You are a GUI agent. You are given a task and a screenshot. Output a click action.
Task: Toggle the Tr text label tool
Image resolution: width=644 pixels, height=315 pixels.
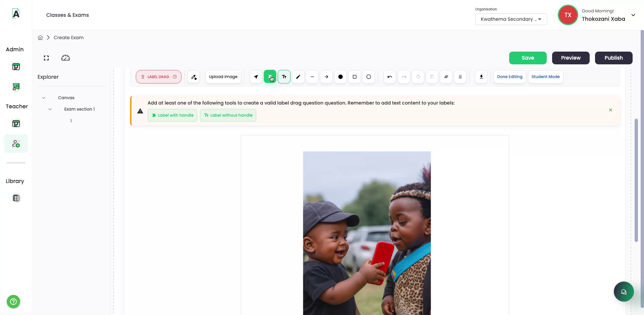pos(284,77)
